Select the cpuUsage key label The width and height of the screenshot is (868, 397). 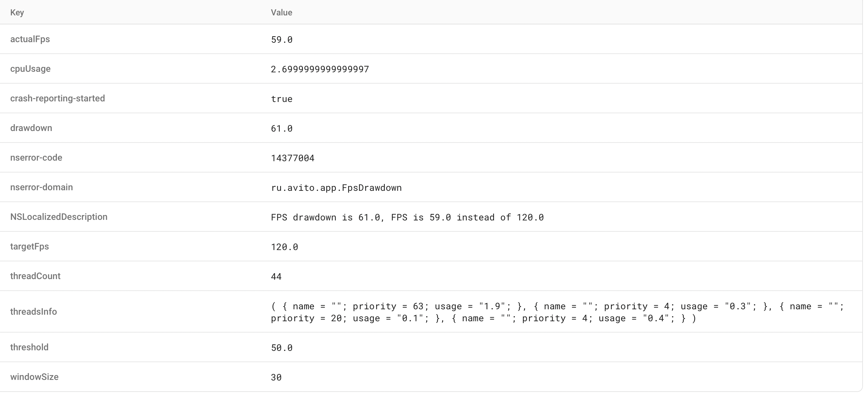(x=30, y=69)
